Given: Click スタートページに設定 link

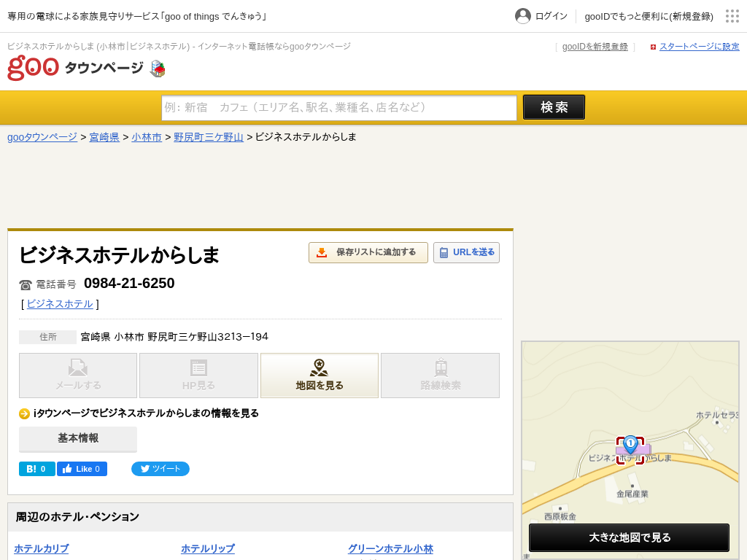Looking at the screenshot, I should tap(699, 47).
